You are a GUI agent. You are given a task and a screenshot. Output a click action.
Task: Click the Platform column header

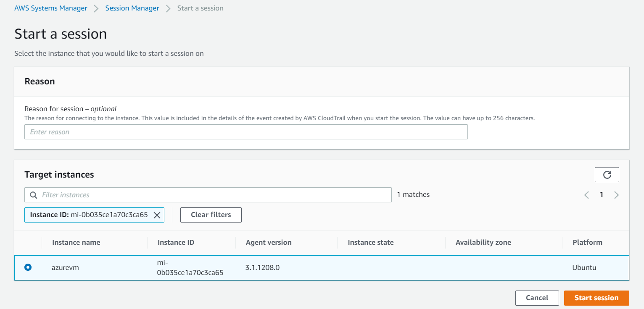(587, 242)
